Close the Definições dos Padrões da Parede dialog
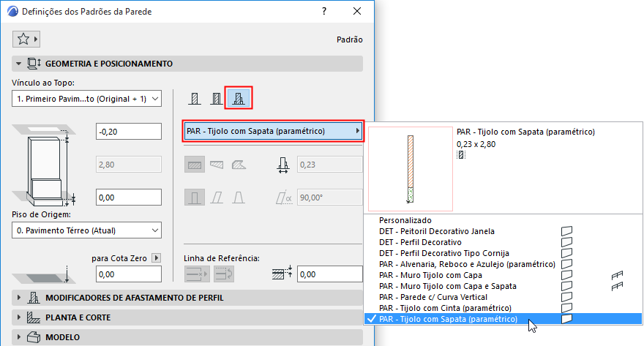 point(357,11)
